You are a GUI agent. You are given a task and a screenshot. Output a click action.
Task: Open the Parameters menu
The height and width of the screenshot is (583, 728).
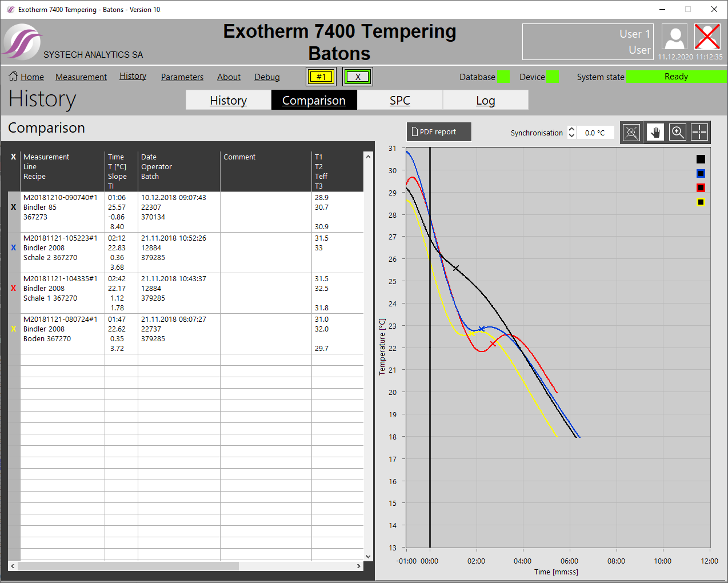tap(182, 77)
